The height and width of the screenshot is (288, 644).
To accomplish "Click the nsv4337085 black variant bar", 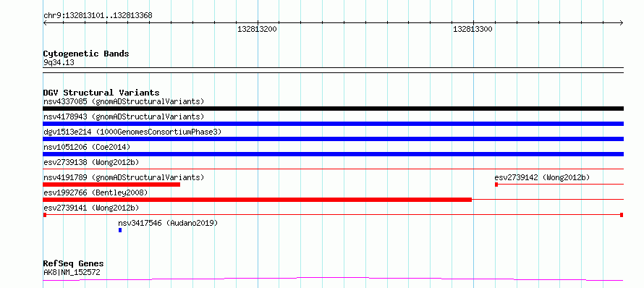I will 333,109.
